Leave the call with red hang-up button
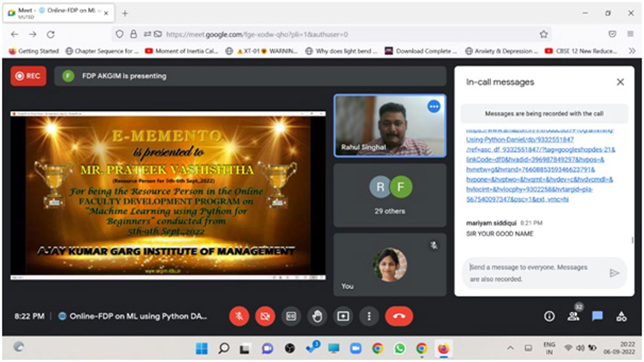 click(x=399, y=316)
